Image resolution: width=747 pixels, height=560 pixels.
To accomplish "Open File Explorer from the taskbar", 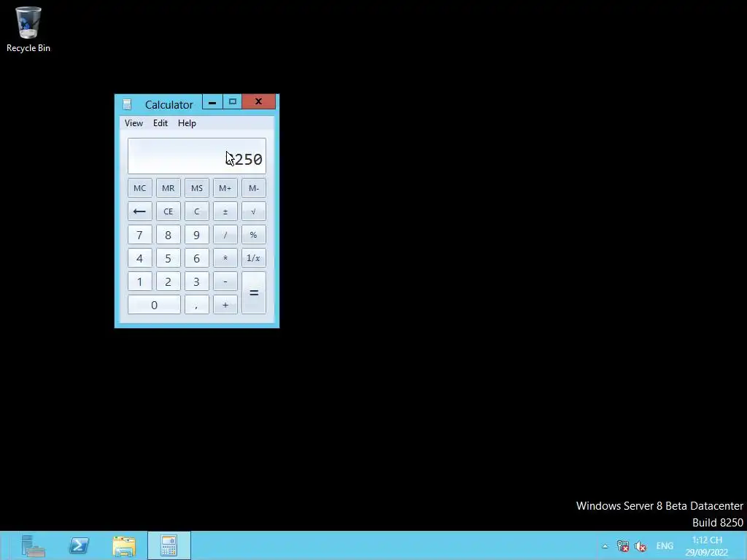I will point(124,545).
